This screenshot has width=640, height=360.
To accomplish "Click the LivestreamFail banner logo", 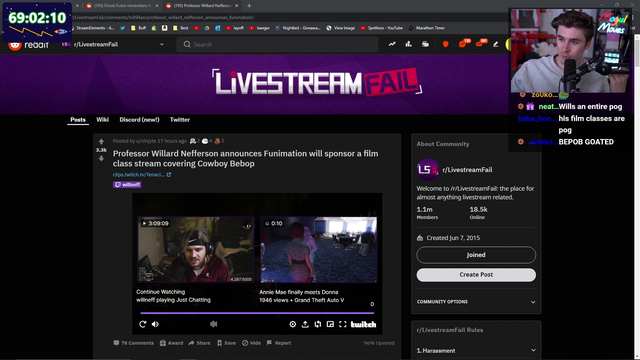I will click(317, 82).
